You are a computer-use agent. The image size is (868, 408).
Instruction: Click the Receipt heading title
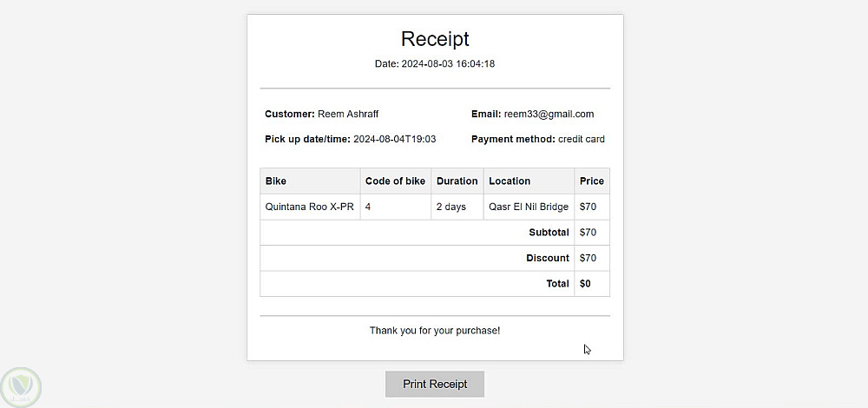[x=435, y=39]
